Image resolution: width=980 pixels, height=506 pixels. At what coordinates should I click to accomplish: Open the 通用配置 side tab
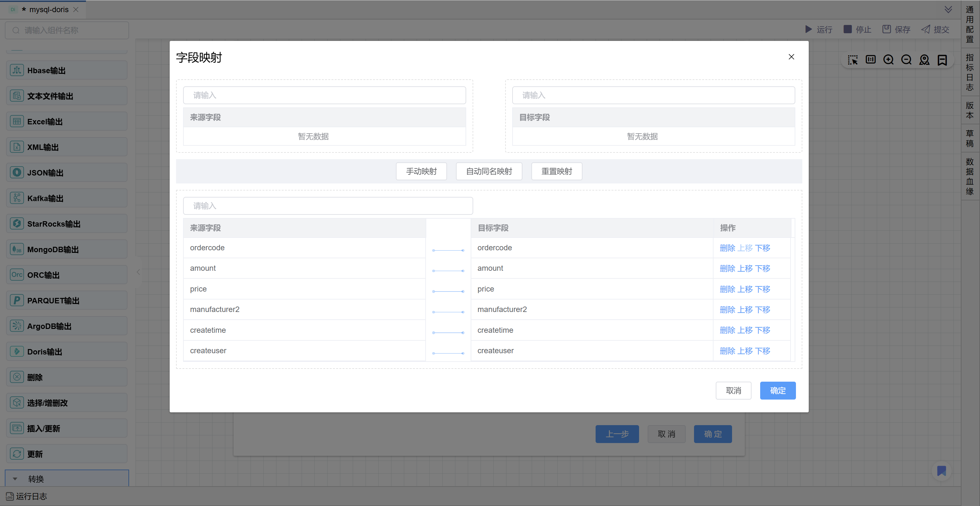[970, 25]
